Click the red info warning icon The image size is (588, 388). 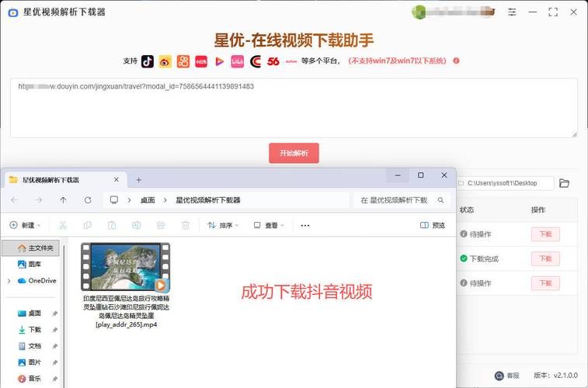pos(456,61)
